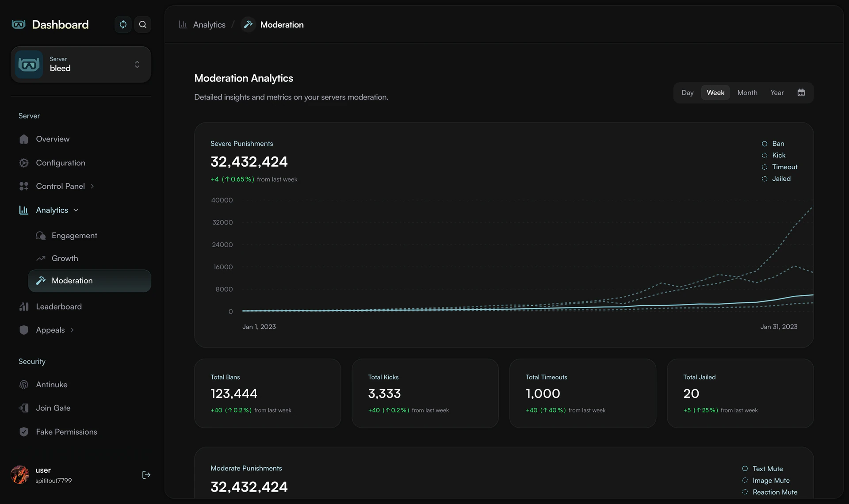This screenshot has height=504, width=849.
Task: Expand the Control Panel submenu
Action: tap(92, 186)
